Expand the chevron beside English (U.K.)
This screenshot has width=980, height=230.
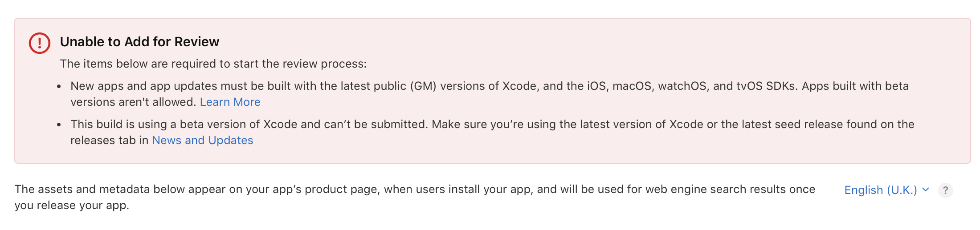(x=926, y=190)
